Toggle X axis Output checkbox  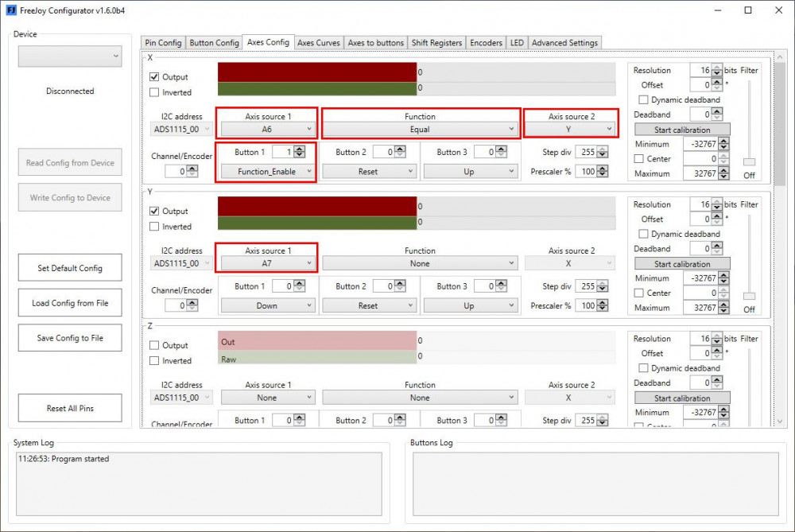(154, 76)
